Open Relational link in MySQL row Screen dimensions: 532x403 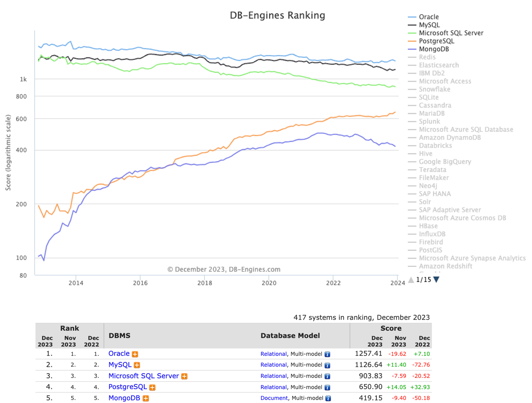[x=273, y=365]
